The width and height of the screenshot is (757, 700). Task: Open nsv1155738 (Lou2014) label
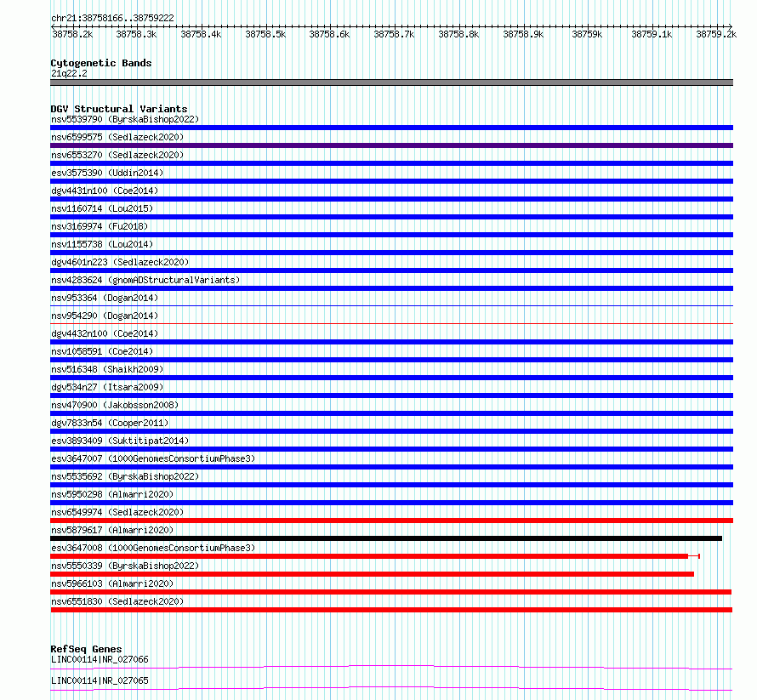point(102,244)
